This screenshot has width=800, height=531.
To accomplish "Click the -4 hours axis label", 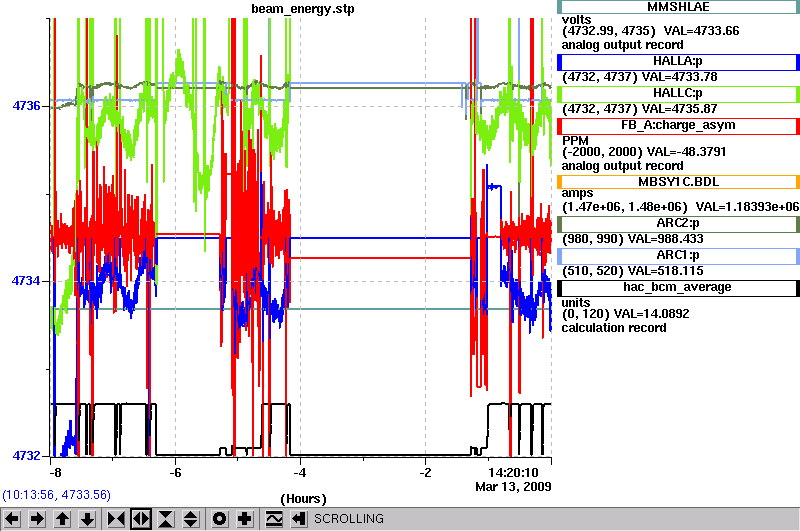I will click(x=300, y=473).
